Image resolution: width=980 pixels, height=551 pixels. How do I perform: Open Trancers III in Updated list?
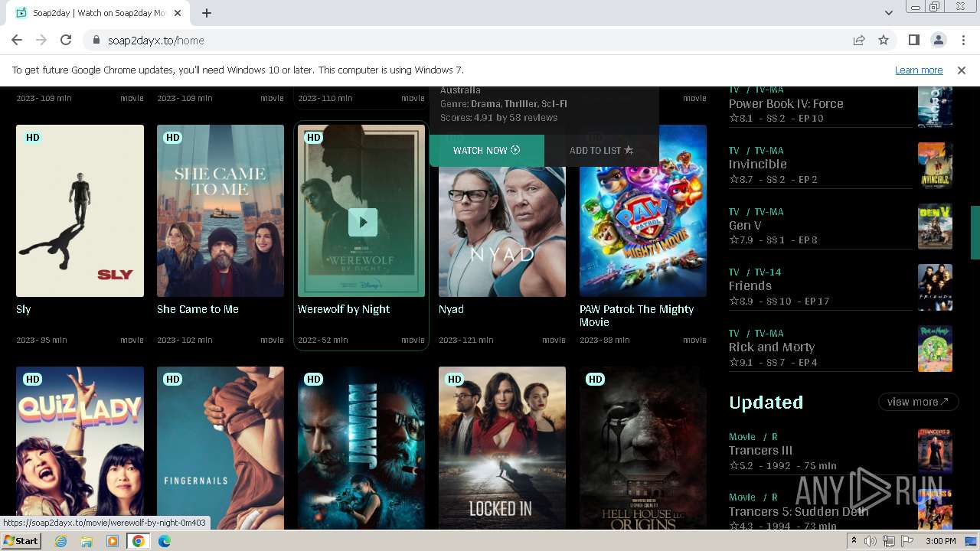[760, 451]
